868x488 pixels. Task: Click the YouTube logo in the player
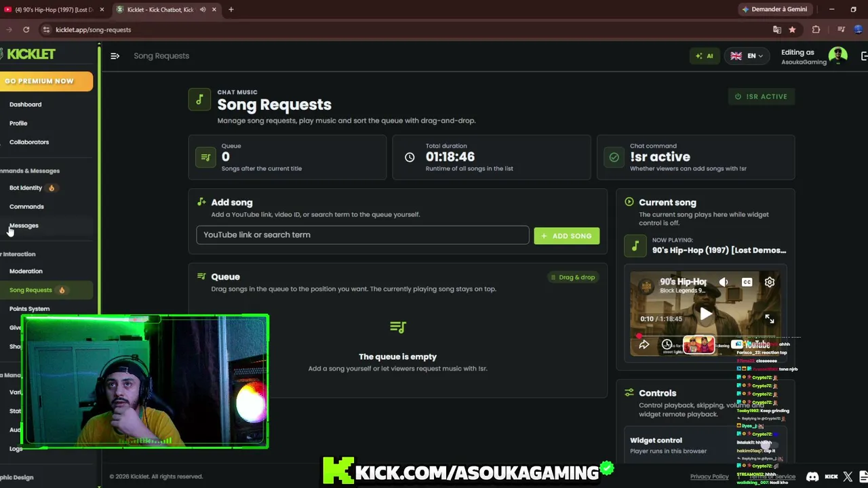click(x=751, y=345)
